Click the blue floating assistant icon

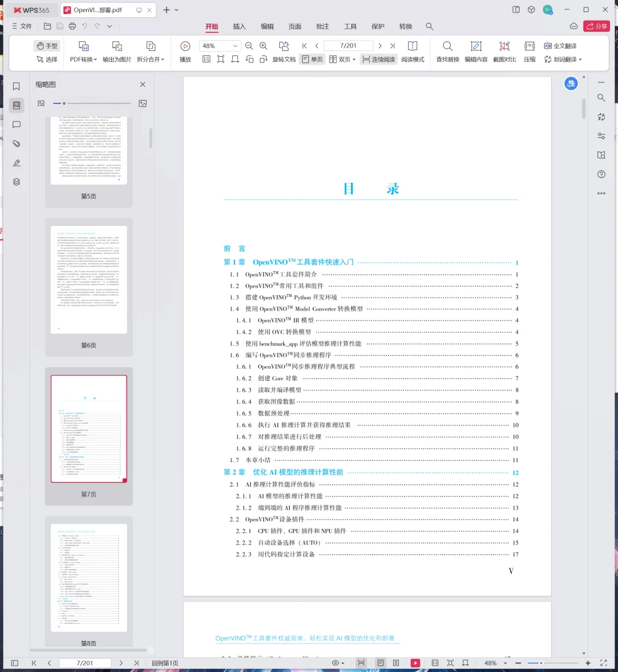[x=571, y=83]
